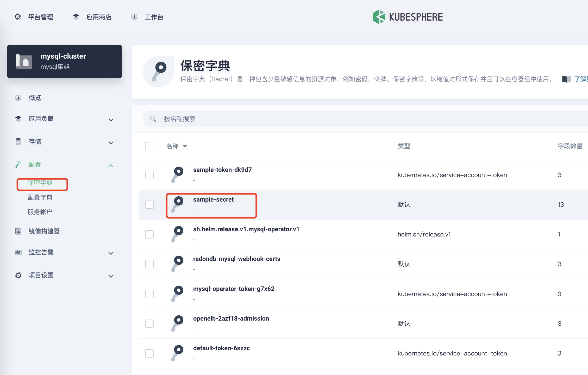Click the large key icon beside 保密字典 title
The height and width of the screenshot is (375, 588).
click(158, 72)
